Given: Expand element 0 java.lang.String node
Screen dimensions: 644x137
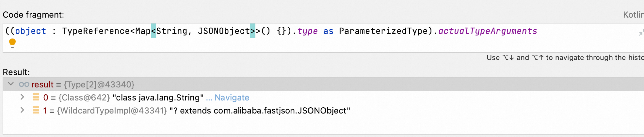Looking at the screenshot, I should point(22,97).
